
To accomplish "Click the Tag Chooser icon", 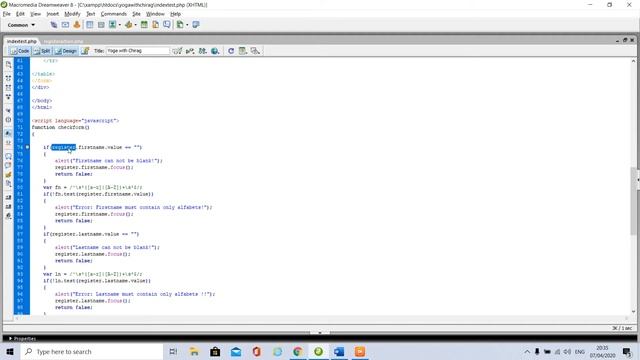I will click(196, 25).
